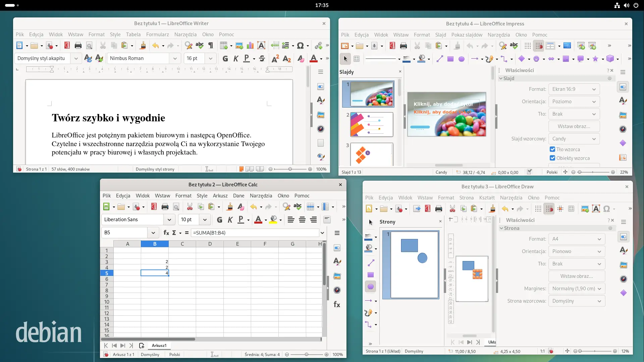Click font color red A in Calc
This screenshot has height=362, width=644.
tap(258, 220)
